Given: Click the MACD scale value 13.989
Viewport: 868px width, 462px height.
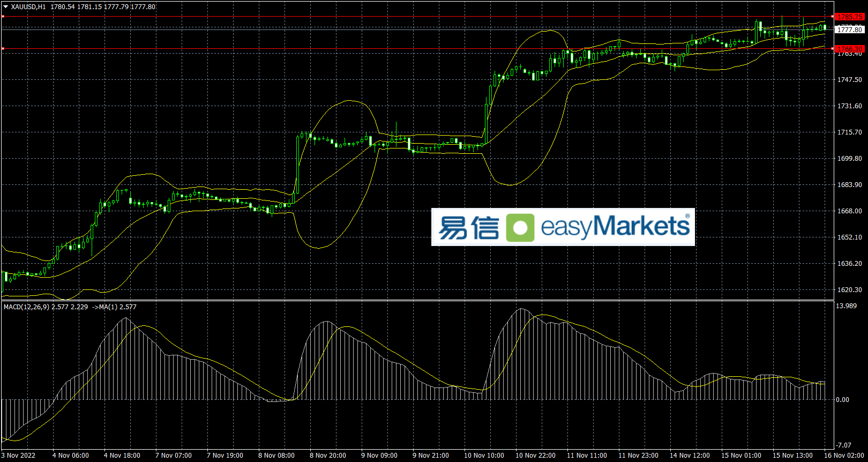Looking at the screenshot, I should (x=847, y=306).
